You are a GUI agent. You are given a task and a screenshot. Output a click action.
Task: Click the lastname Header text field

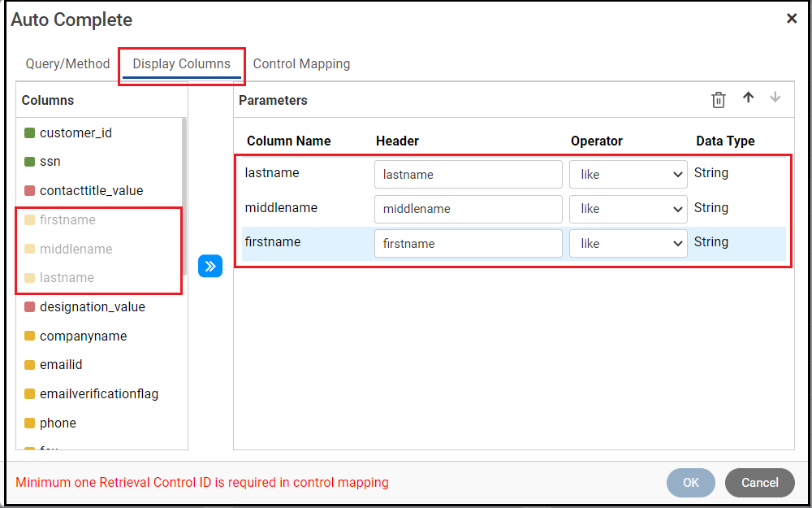468,175
